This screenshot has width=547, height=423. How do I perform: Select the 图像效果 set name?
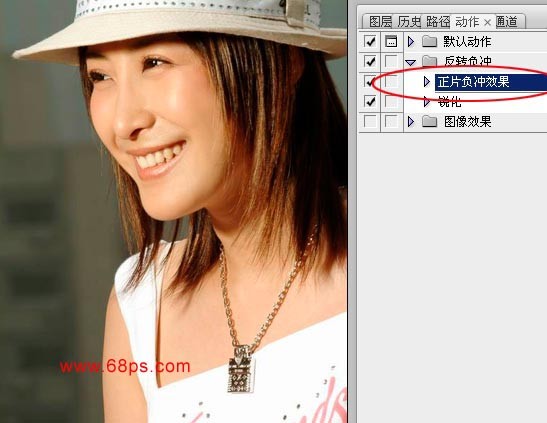point(467,121)
